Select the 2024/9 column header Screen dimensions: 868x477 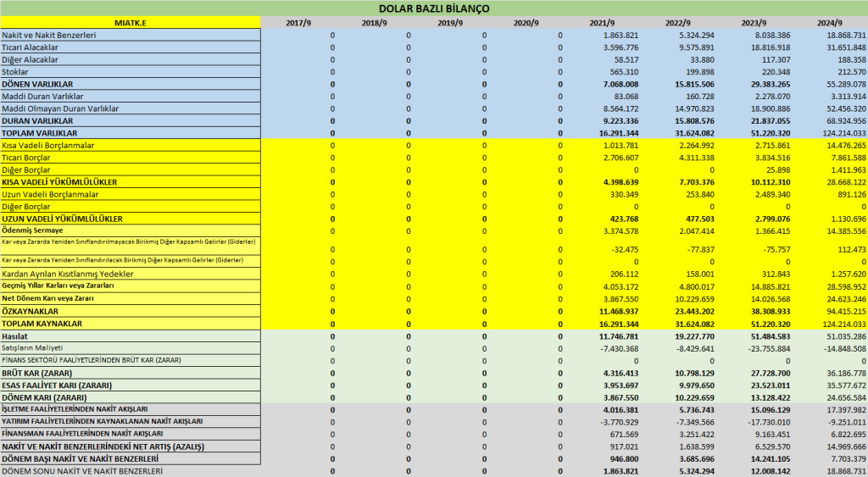829,23
